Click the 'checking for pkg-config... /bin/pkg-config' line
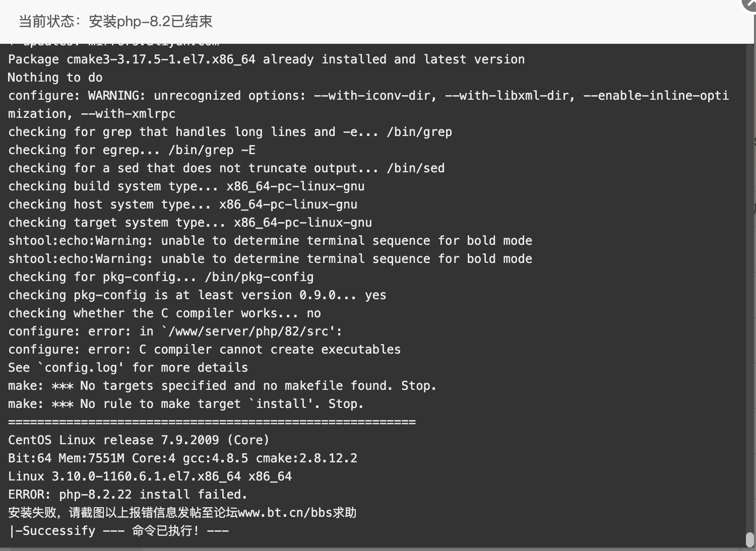756x551 pixels. 161,277
